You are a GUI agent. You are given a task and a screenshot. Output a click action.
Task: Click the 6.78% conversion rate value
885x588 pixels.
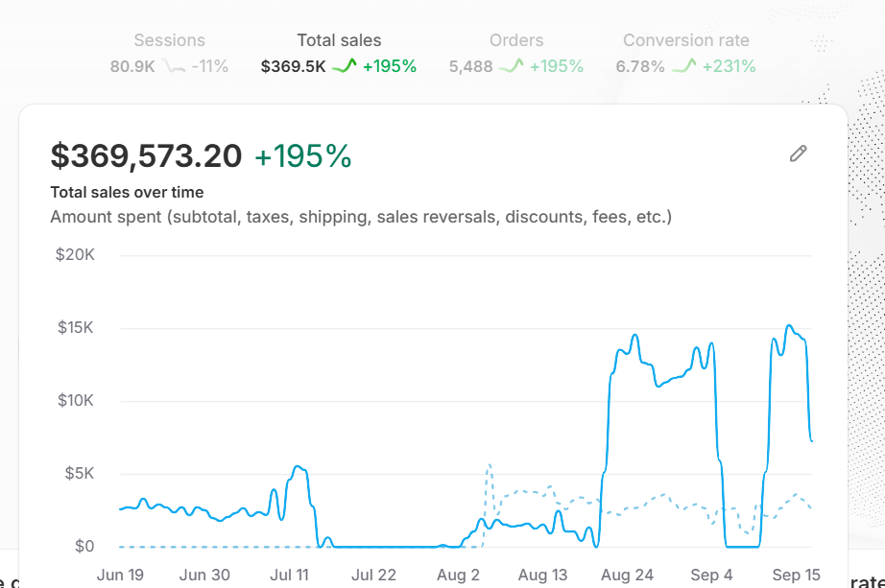click(x=640, y=66)
